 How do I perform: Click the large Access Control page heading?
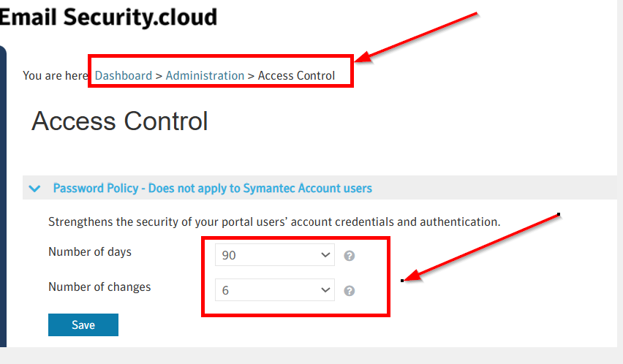(120, 121)
